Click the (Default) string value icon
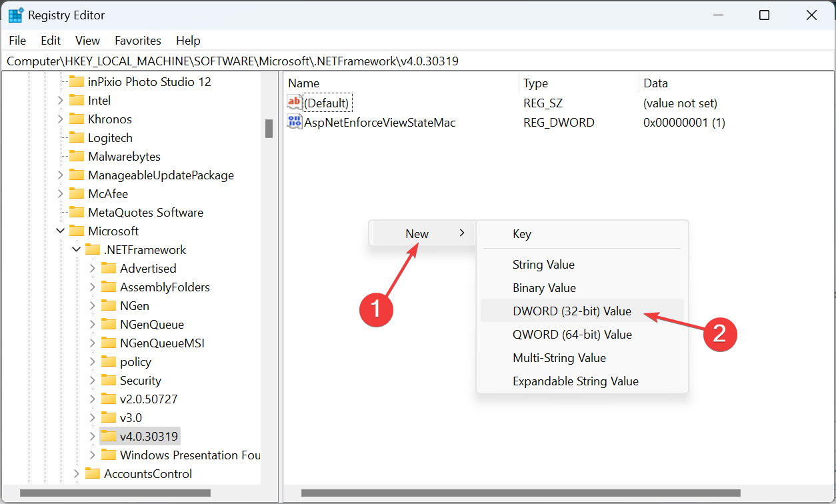Image resolution: width=836 pixels, height=504 pixels. click(x=295, y=103)
